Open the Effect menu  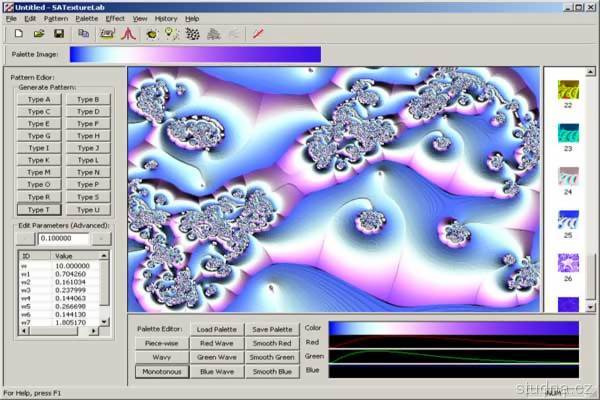pos(115,18)
